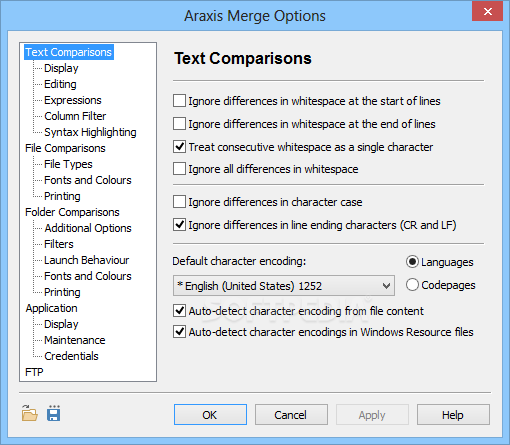Open Help for these options

[453, 415]
